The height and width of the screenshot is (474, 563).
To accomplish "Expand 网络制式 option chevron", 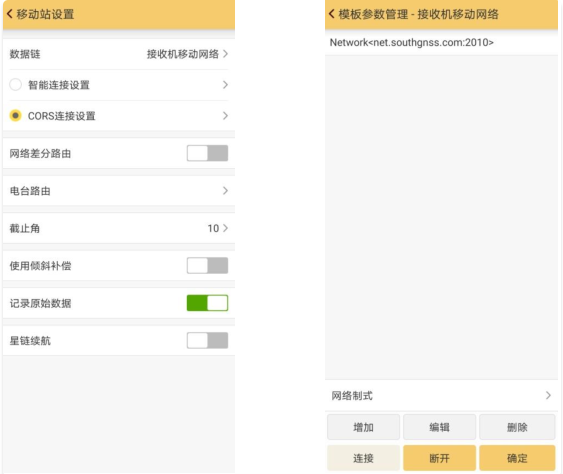I will click(548, 395).
